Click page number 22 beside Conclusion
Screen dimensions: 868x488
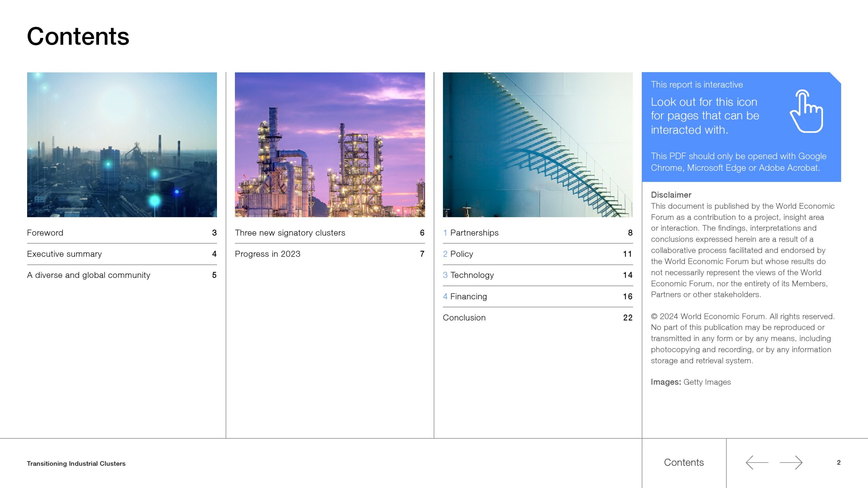pos(628,318)
